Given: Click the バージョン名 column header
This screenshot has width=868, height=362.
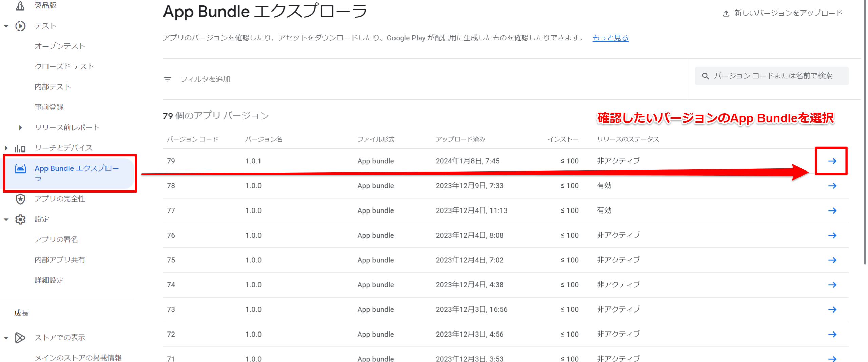Looking at the screenshot, I should coord(264,139).
